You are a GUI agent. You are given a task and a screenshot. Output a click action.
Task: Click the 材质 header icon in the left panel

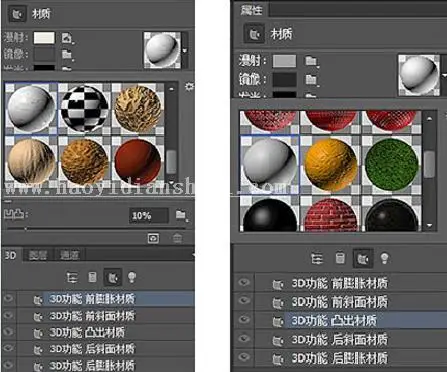point(17,14)
